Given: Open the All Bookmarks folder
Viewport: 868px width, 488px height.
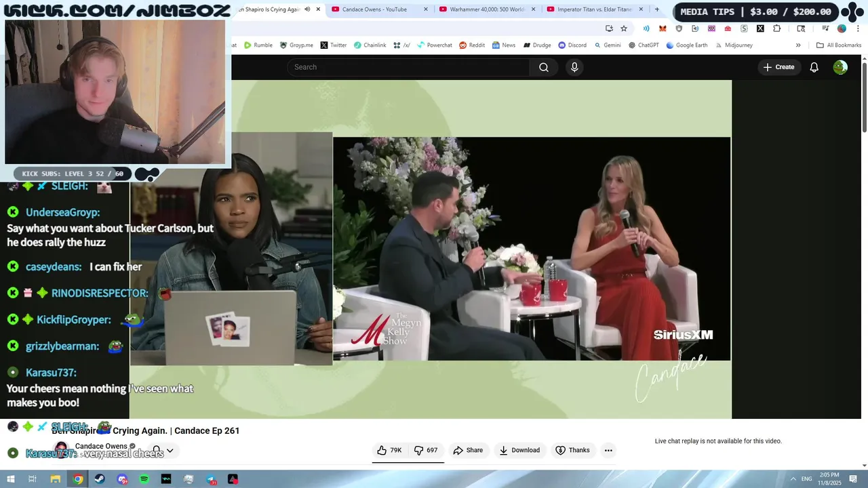Looking at the screenshot, I should pos(839,45).
